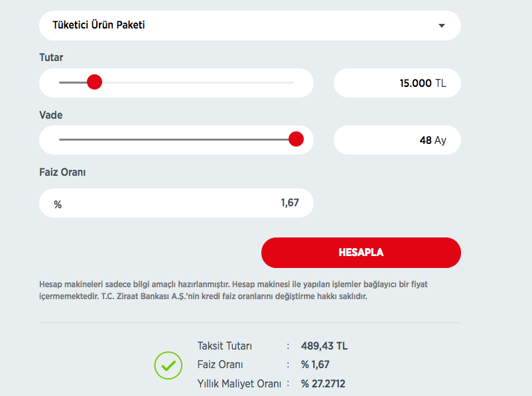Click the Tutar label above the slider
Viewport: 532px width, 396px height.
click(x=51, y=58)
